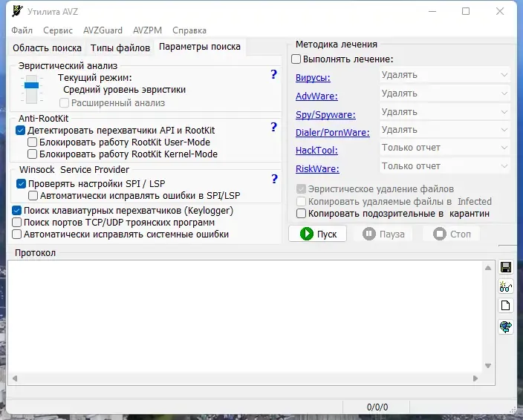Click the AVZ app icon in title bar
The width and height of the screenshot is (523, 420).
(x=17, y=11)
